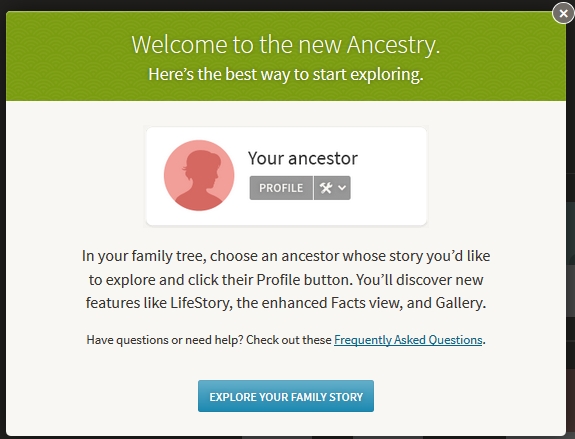Close the welcome dialog with the X icon
Screen dimensions: 575x439
[x=563, y=13]
